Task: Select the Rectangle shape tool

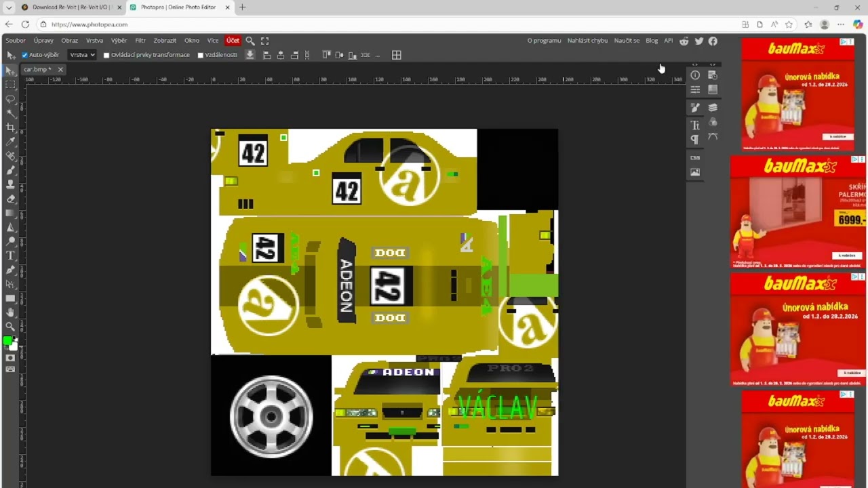Action: pyautogui.click(x=10, y=298)
